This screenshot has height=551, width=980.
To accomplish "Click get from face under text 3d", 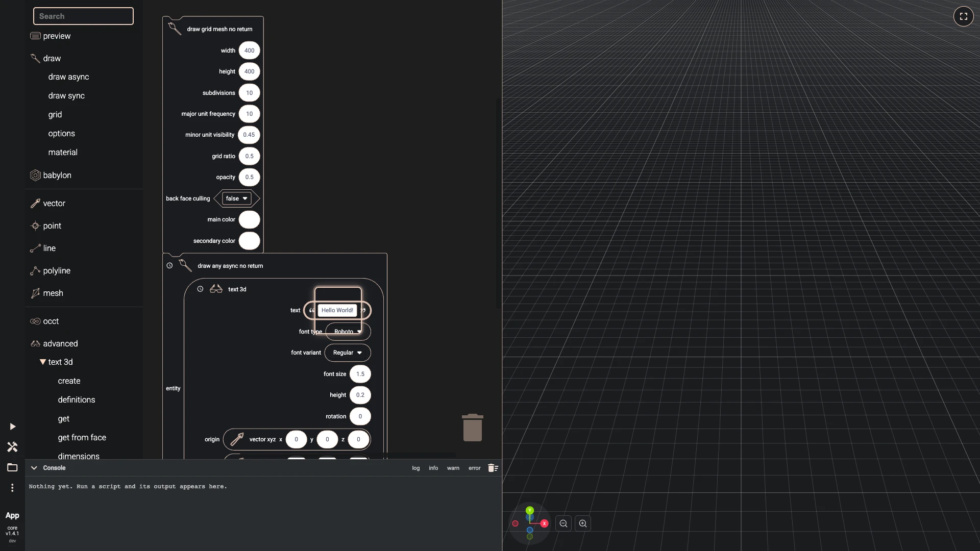I will (x=82, y=437).
